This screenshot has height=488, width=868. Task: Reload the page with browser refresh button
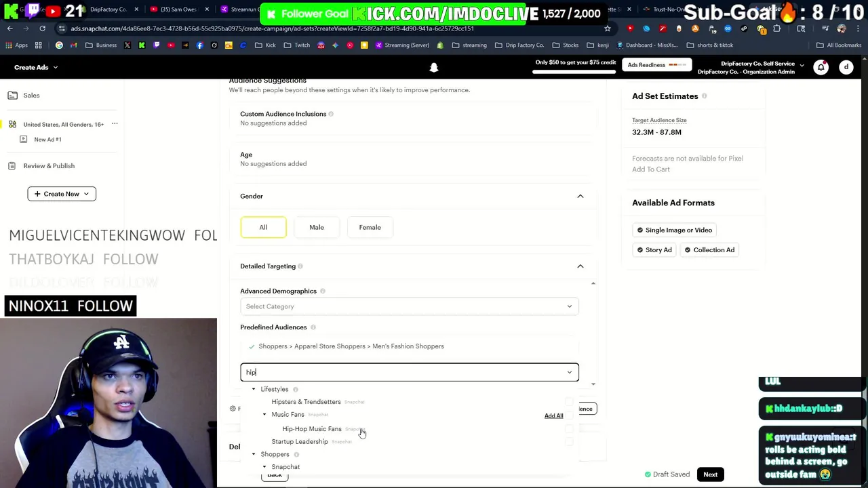click(42, 28)
